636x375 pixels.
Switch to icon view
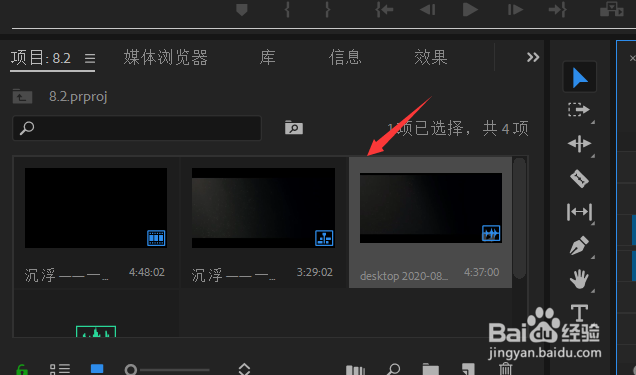tap(97, 369)
